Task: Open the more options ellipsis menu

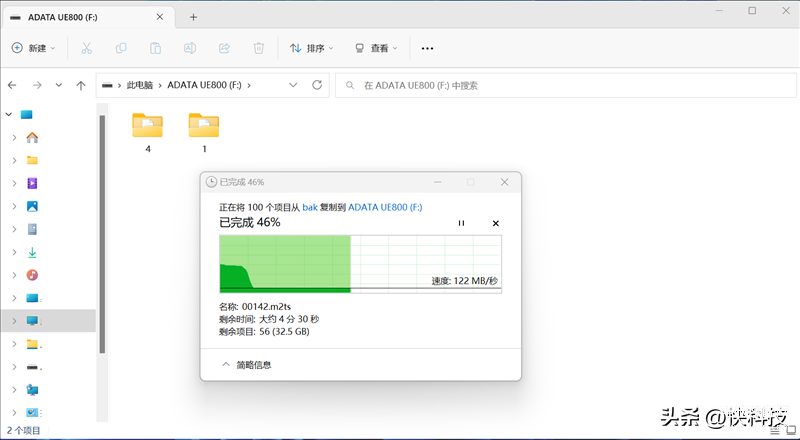Action: (x=427, y=48)
